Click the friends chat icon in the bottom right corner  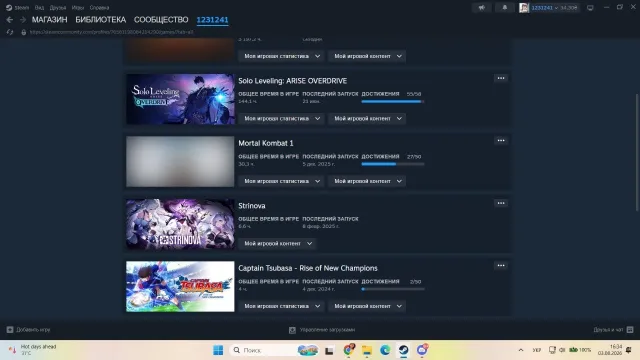click(630, 329)
